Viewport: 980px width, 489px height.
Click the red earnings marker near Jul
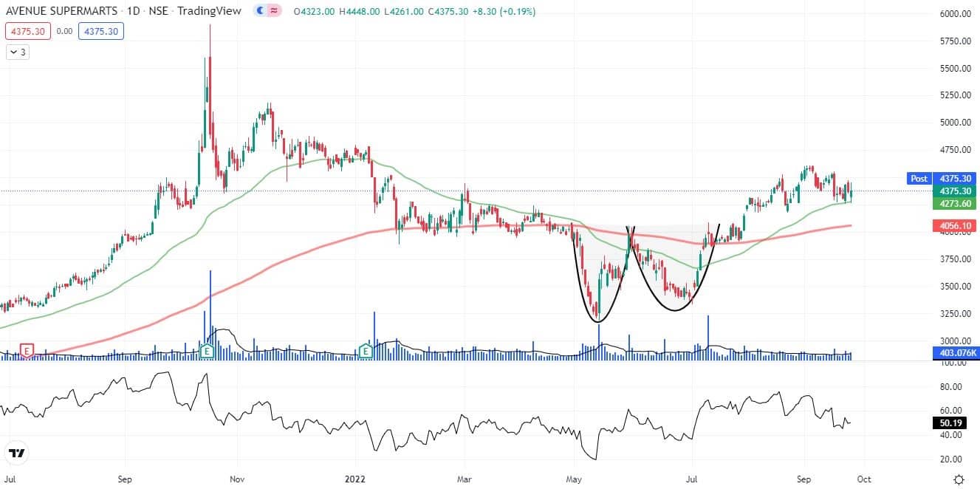(27, 350)
